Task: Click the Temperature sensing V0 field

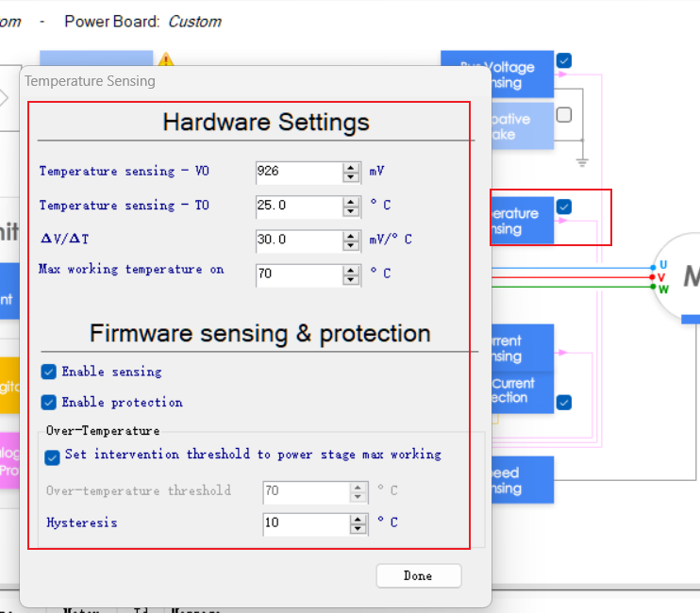Action: [299, 173]
